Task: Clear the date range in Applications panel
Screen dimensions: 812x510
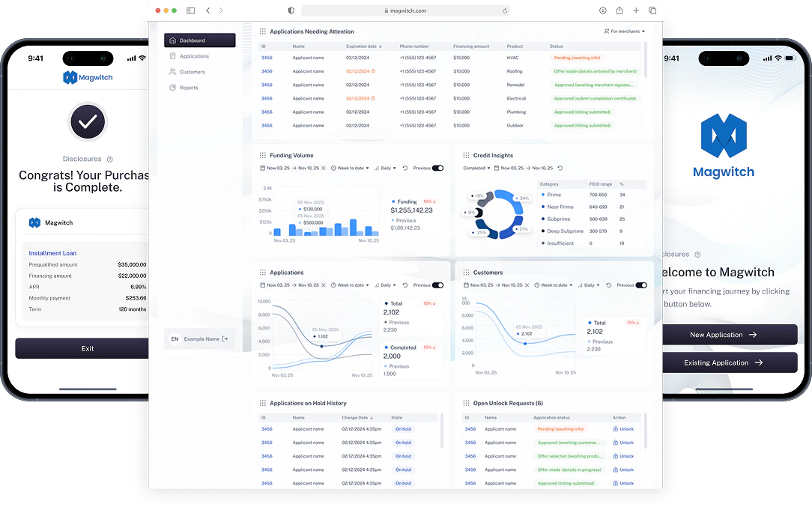Action: click(x=324, y=285)
